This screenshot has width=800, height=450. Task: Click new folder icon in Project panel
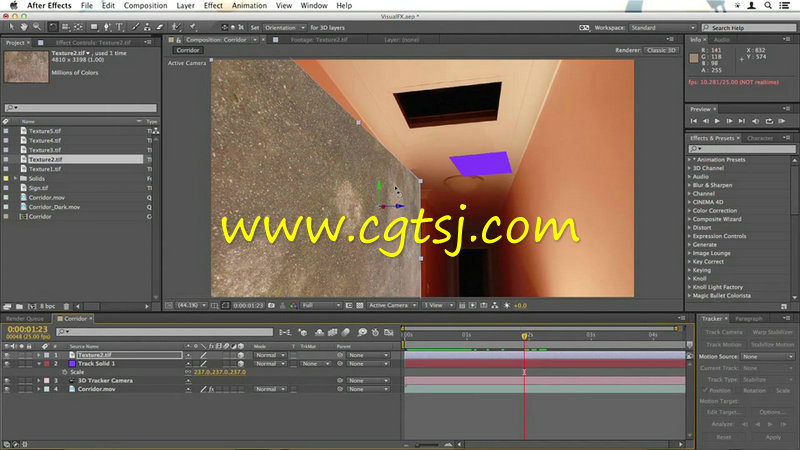19,306
